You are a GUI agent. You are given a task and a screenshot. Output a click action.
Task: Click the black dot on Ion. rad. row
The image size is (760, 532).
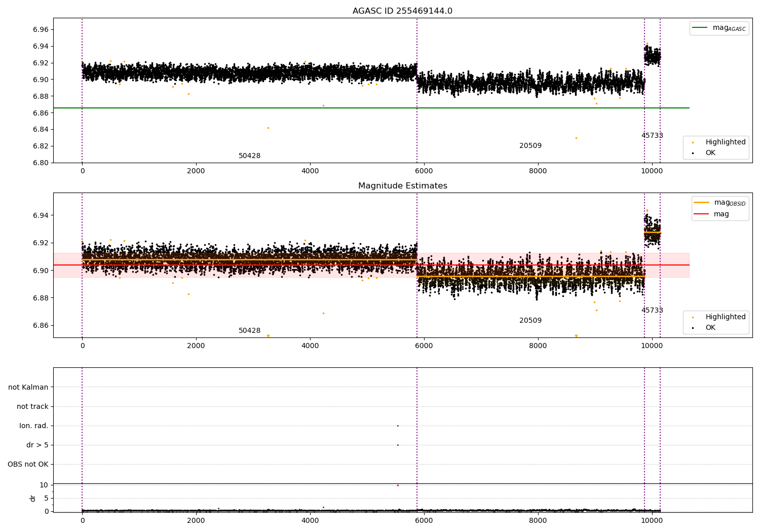click(398, 426)
